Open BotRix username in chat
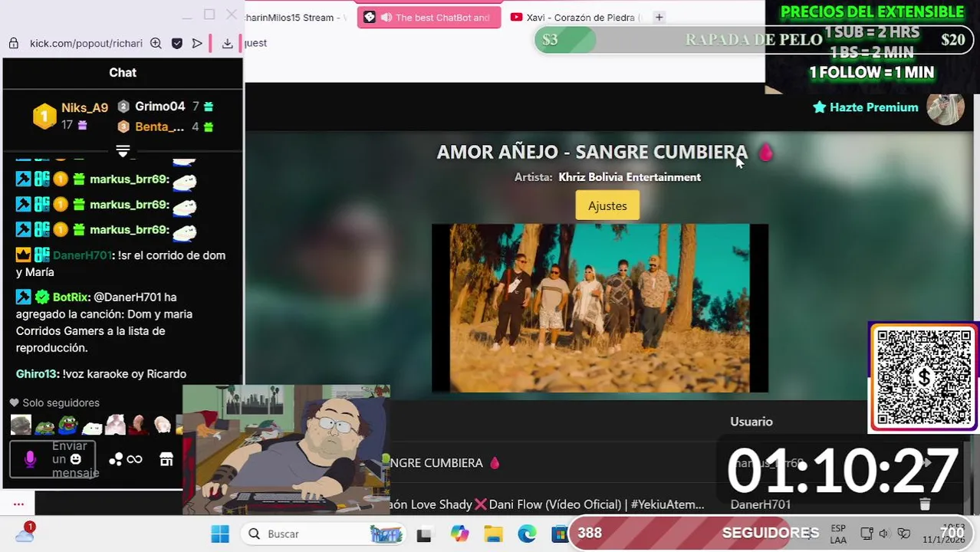The width and height of the screenshot is (980, 552). [x=71, y=297]
